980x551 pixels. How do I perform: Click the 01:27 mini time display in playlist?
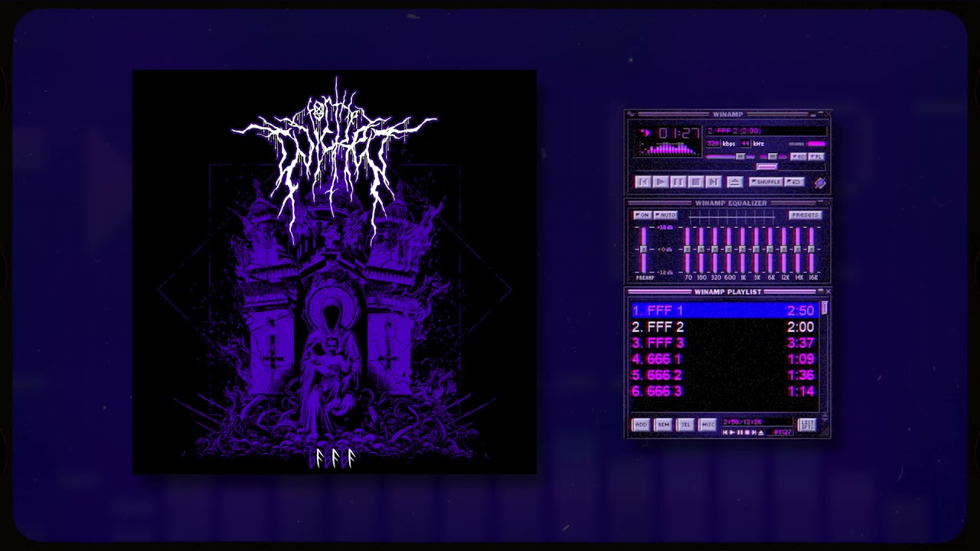click(x=782, y=432)
